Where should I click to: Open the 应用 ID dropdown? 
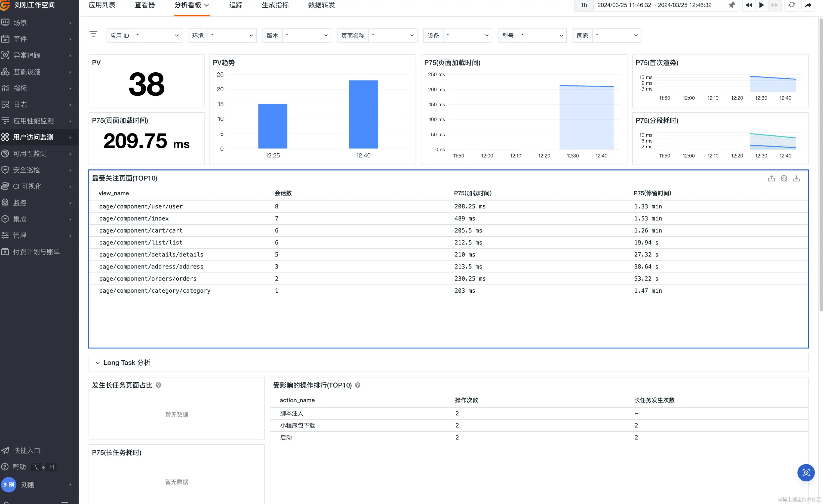(157, 36)
